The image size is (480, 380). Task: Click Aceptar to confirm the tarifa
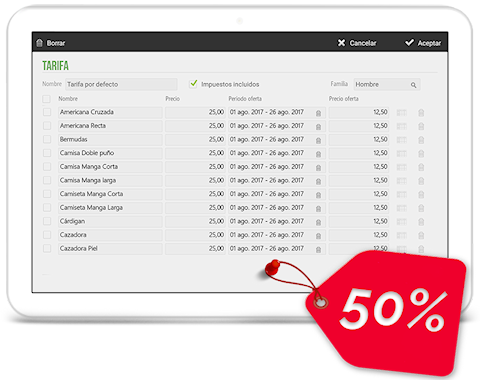point(423,43)
